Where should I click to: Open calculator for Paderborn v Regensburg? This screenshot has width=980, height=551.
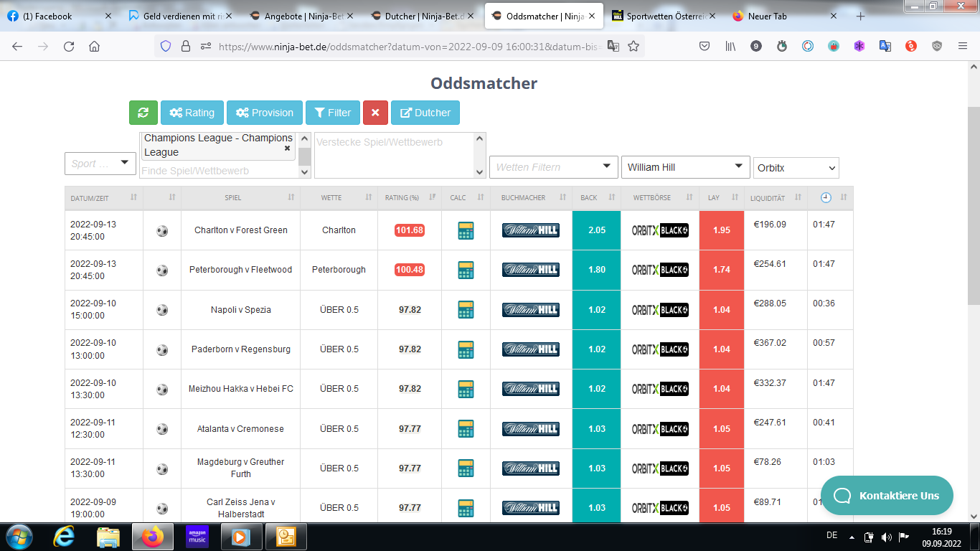(x=466, y=349)
